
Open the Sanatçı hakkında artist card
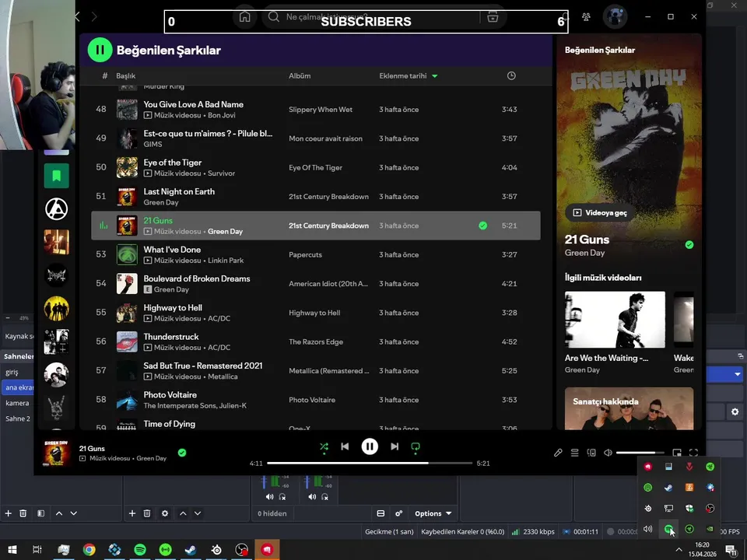(x=629, y=408)
